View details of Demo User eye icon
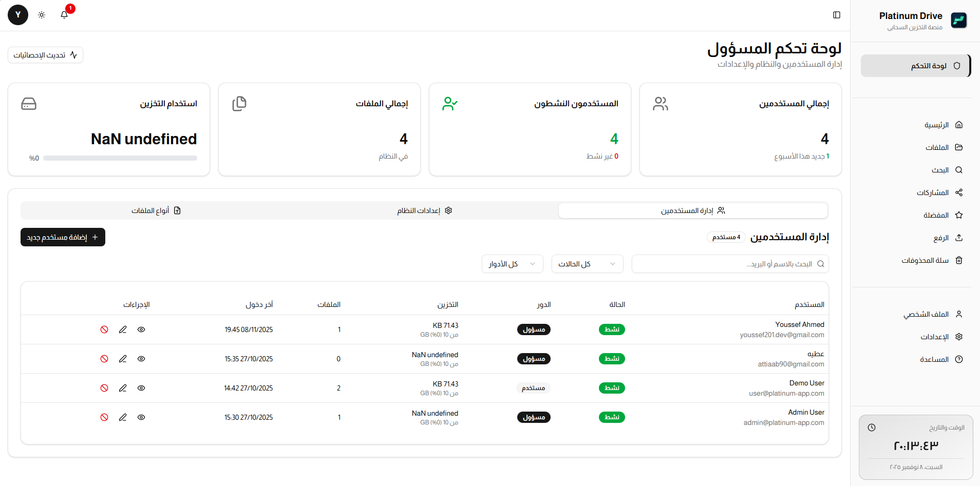The image size is (980, 486). 141,388
